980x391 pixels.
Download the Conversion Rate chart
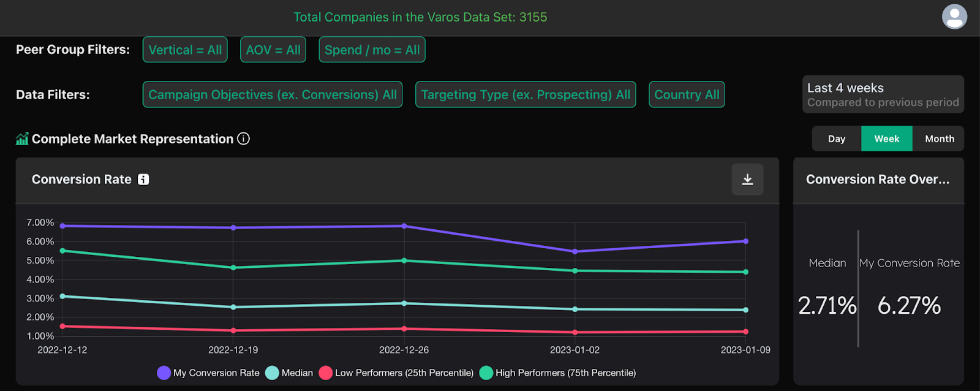pos(747,180)
